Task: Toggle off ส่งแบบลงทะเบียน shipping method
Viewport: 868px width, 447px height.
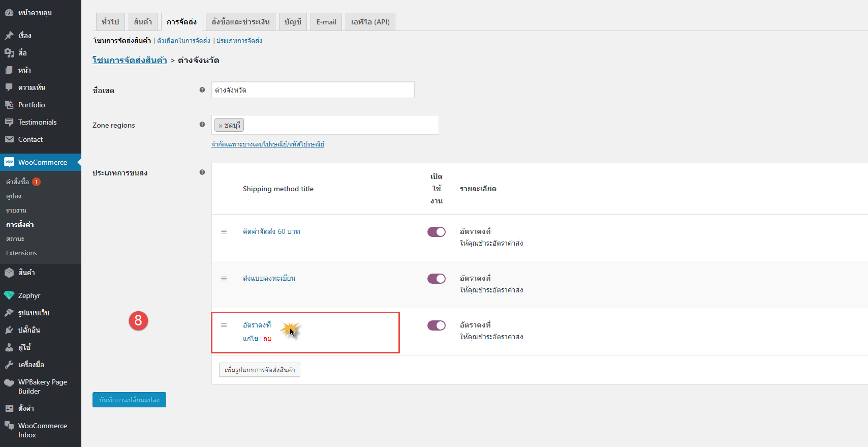Action: pyautogui.click(x=436, y=279)
